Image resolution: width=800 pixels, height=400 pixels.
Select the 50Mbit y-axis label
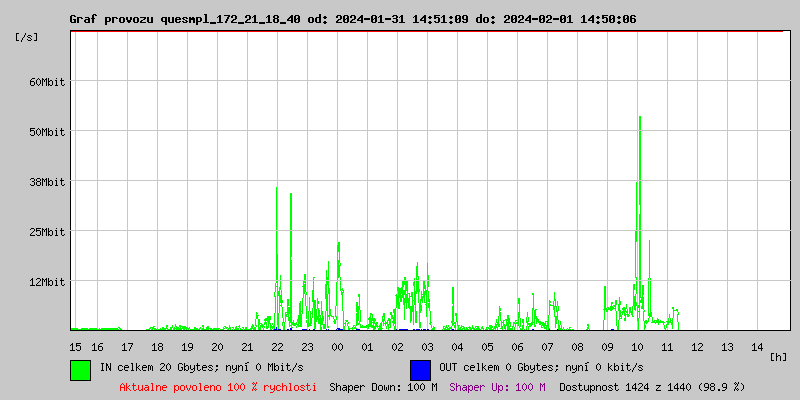46,132
